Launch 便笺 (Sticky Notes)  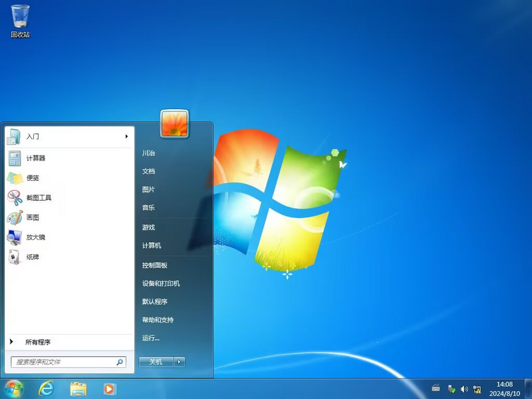click(33, 178)
